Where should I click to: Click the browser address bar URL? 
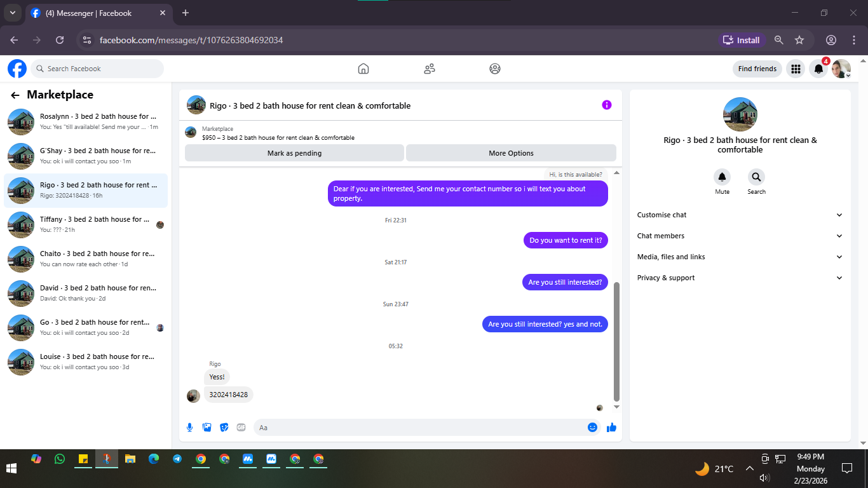[191, 40]
